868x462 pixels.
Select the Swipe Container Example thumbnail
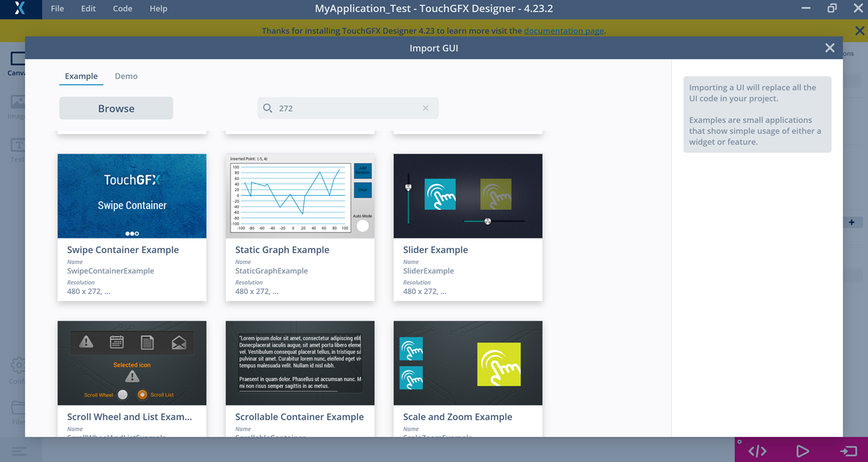click(x=132, y=196)
